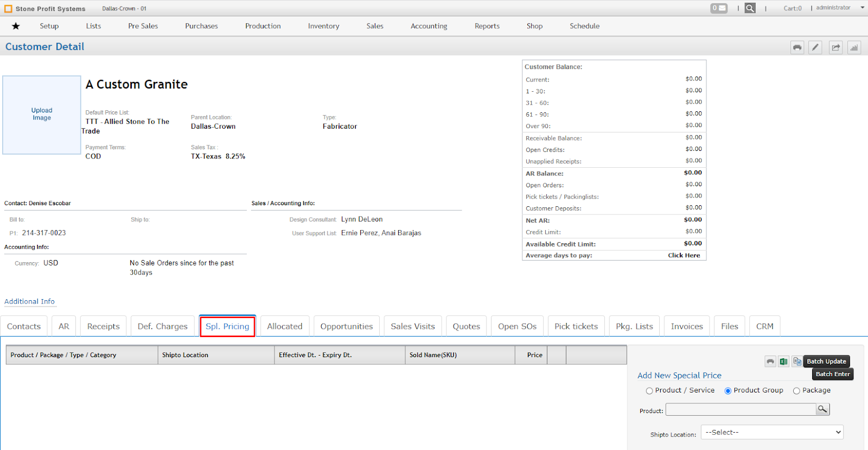Open the Lists menu
Screen dimensions: 868x450
(x=93, y=26)
